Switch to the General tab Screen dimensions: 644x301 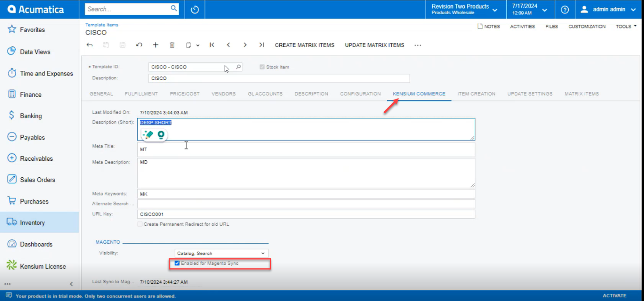coord(101,94)
